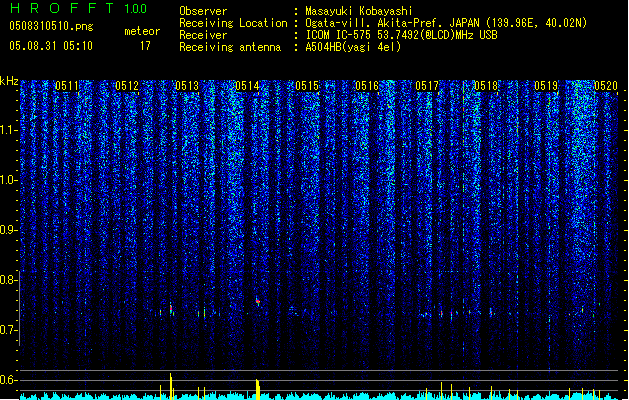The height and width of the screenshot is (400, 629).
Task: Click the 0.7 frequency axis label
Action: coord(9,330)
